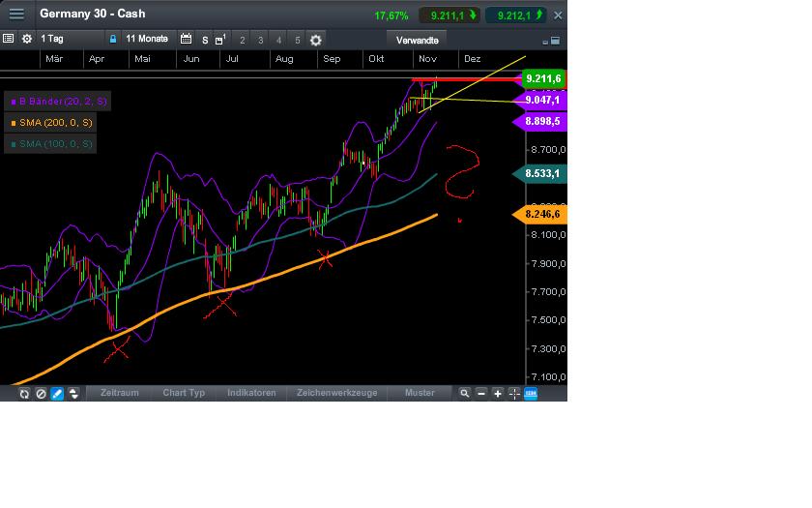812x508 pixels.
Task: Open the Zeichenwerkzeuge menu
Action: pos(336,393)
